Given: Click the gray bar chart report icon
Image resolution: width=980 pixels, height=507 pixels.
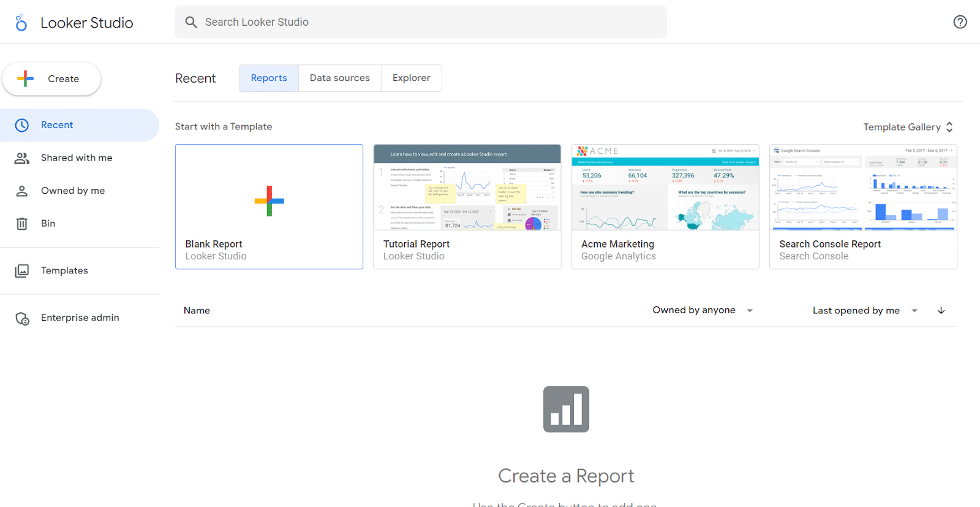Looking at the screenshot, I should click(x=566, y=409).
